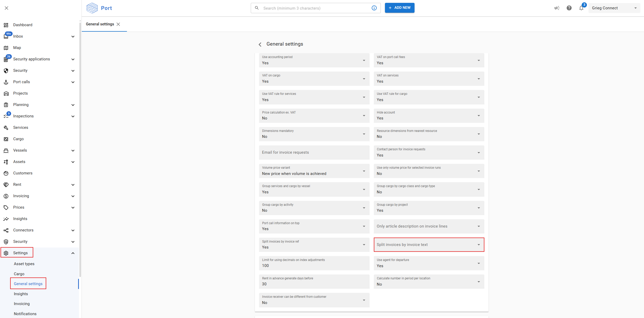
Task: Click the Connectors share-nodes icon
Action: 6,230
